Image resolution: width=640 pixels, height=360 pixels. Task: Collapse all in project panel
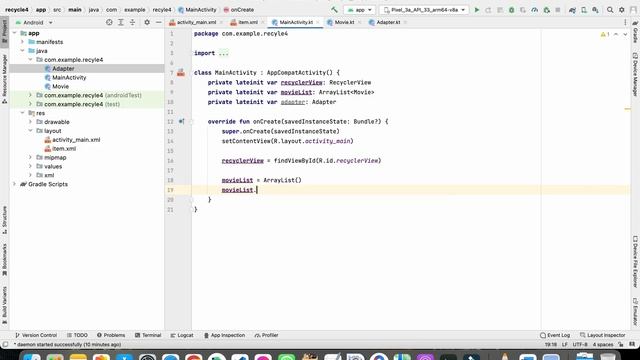tap(132, 22)
